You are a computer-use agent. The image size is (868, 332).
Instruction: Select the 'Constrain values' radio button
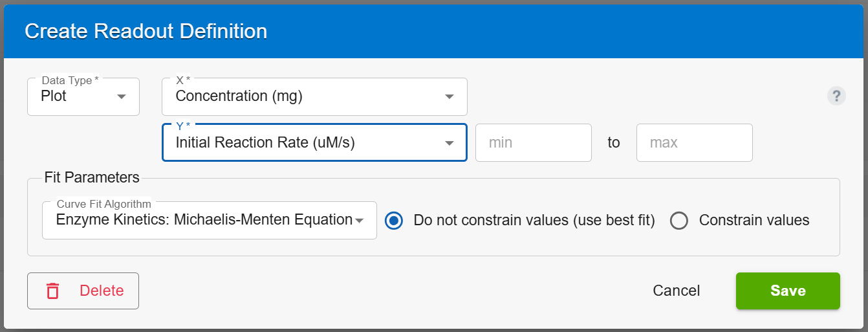[679, 221]
